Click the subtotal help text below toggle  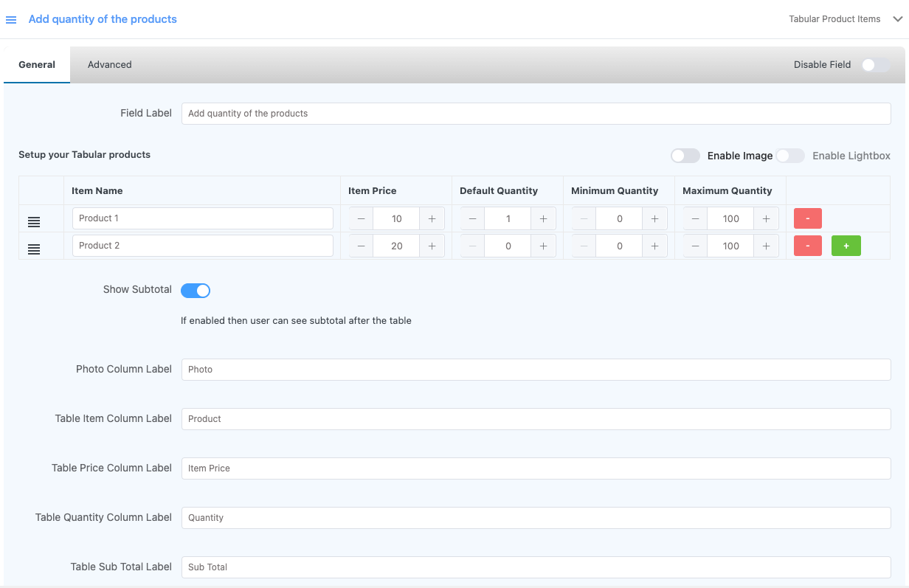(x=296, y=321)
